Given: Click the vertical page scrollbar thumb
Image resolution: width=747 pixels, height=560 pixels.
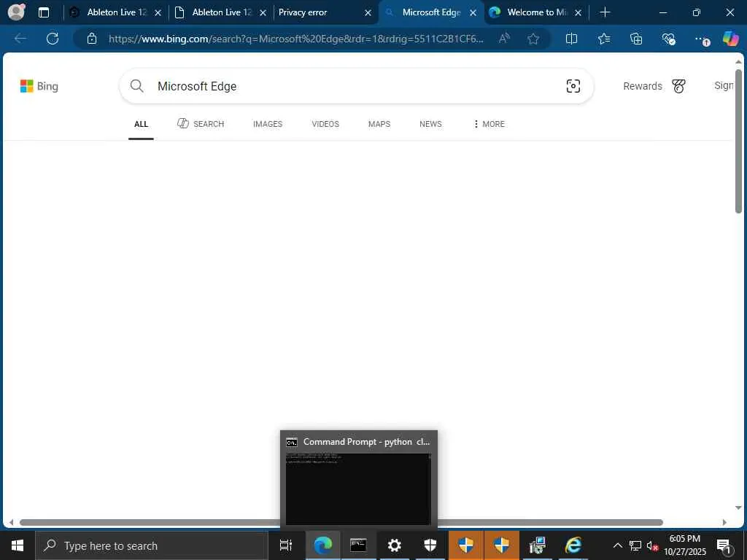Looking at the screenshot, I should point(738,141).
